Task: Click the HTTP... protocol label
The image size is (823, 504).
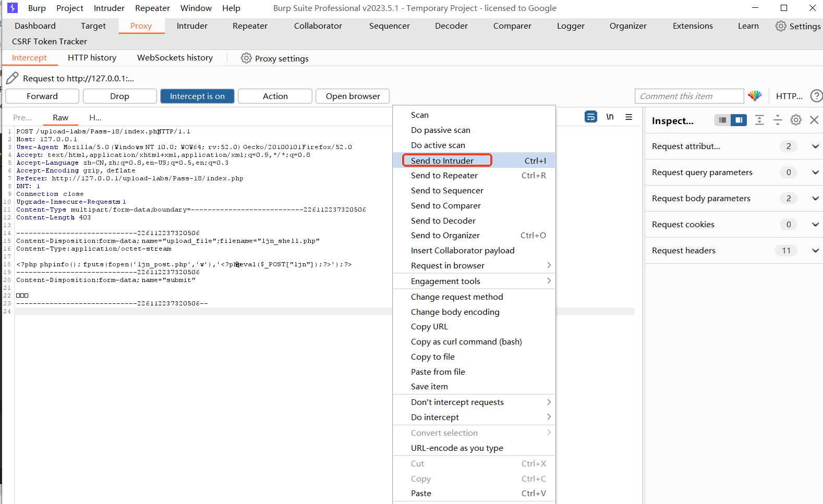Action: tap(789, 96)
